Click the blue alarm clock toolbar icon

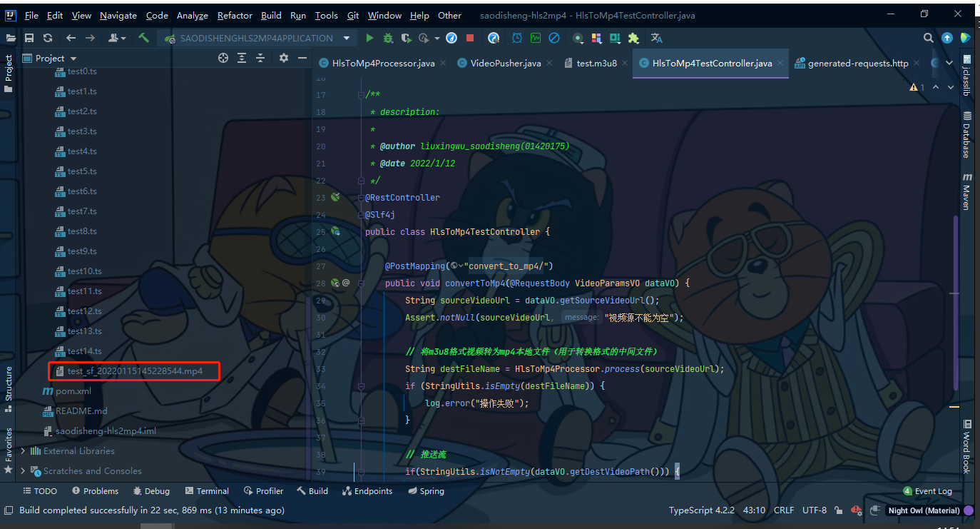pyautogui.click(x=516, y=38)
